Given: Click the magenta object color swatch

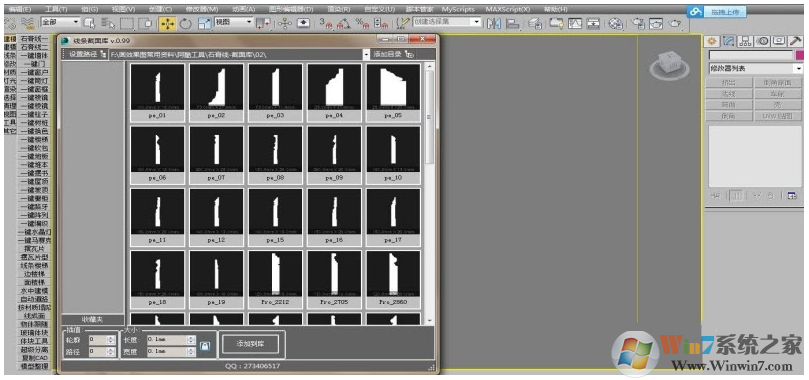Looking at the screenshot, I should point(800,55).
